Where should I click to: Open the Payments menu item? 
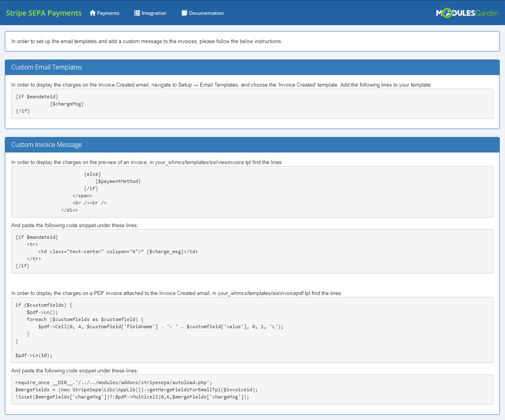(105, 13)
